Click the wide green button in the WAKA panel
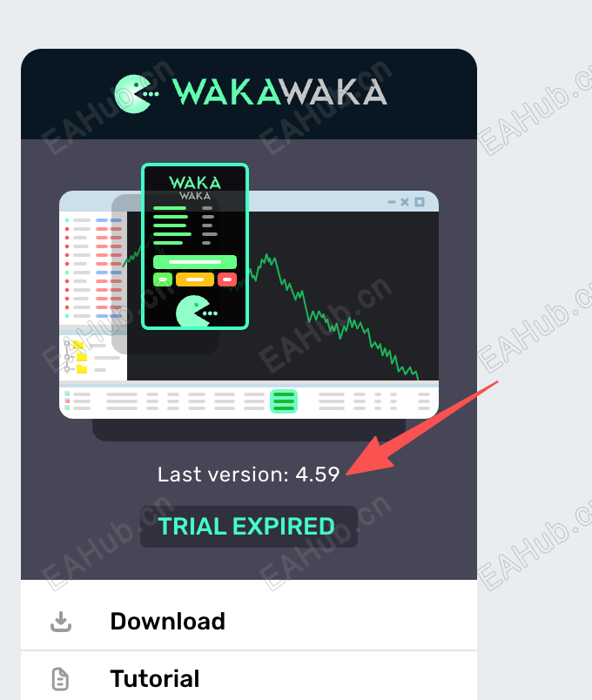592x700 pixels. tap(195, 262)
